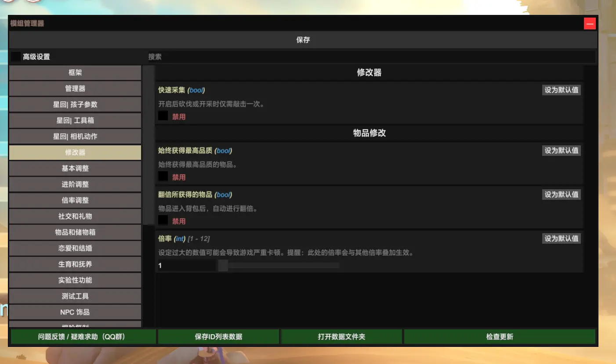Switch to 倍率调整 category
616x364 pixels.
pyautogui.click(x=75, y=200)
